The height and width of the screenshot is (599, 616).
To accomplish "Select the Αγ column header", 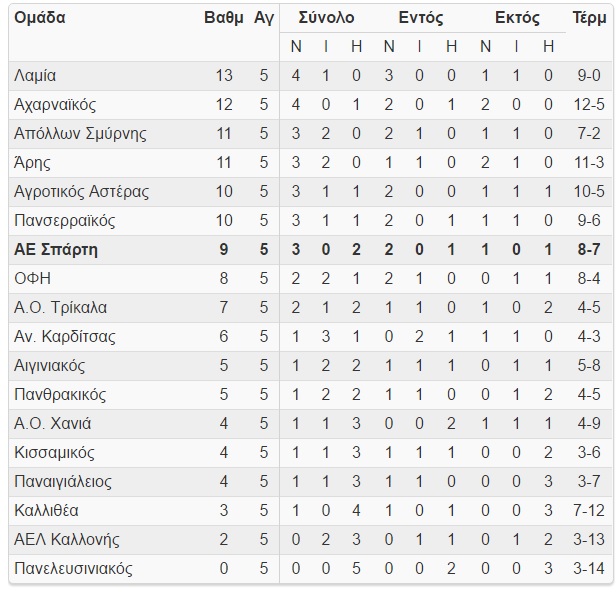I will [x=264, y=18].
